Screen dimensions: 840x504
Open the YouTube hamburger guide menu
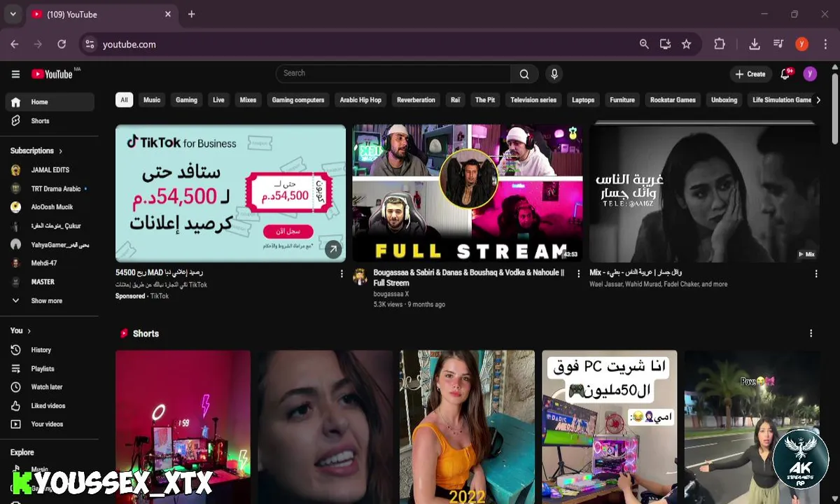tap(15, 74)
